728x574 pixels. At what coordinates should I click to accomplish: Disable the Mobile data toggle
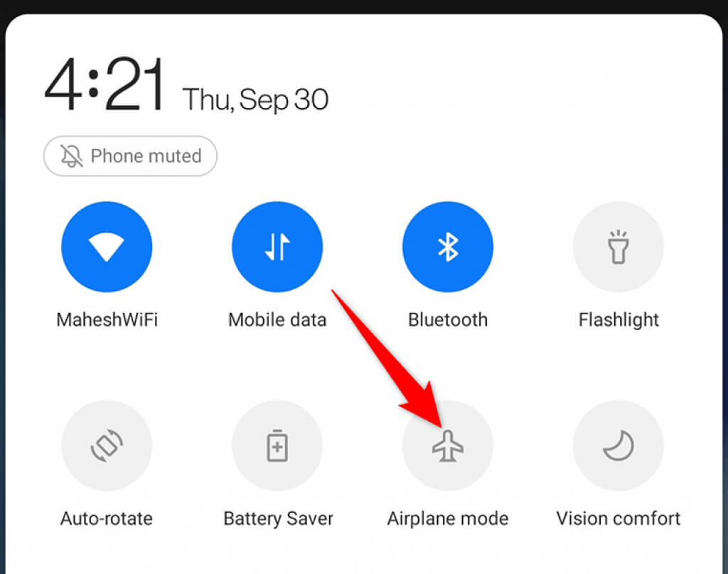[x=277, y=247]
